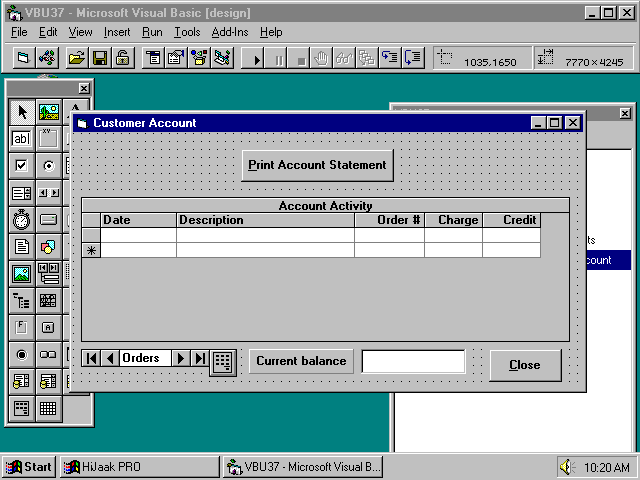Image resolution: width=640 pixels, height=480 pixels.
Task: Click the Open Project toolbar icon
Action: [76, 58]
